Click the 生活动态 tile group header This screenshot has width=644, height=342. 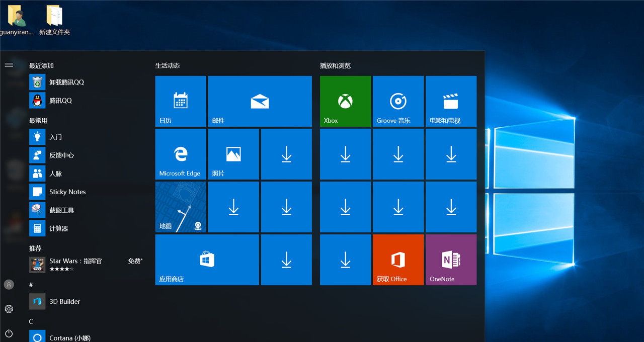tap(168, 66)
